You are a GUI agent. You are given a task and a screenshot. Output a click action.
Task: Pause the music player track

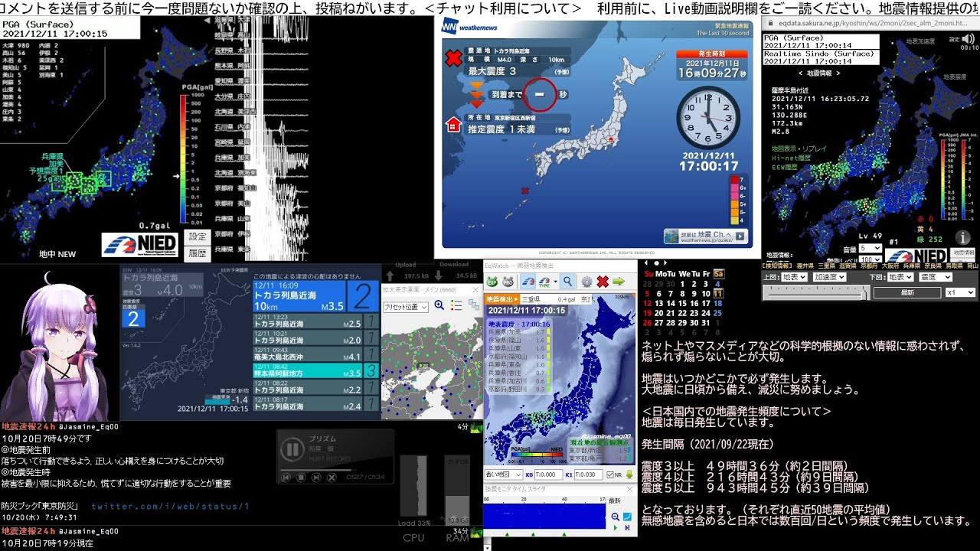[x=292, y=449]
